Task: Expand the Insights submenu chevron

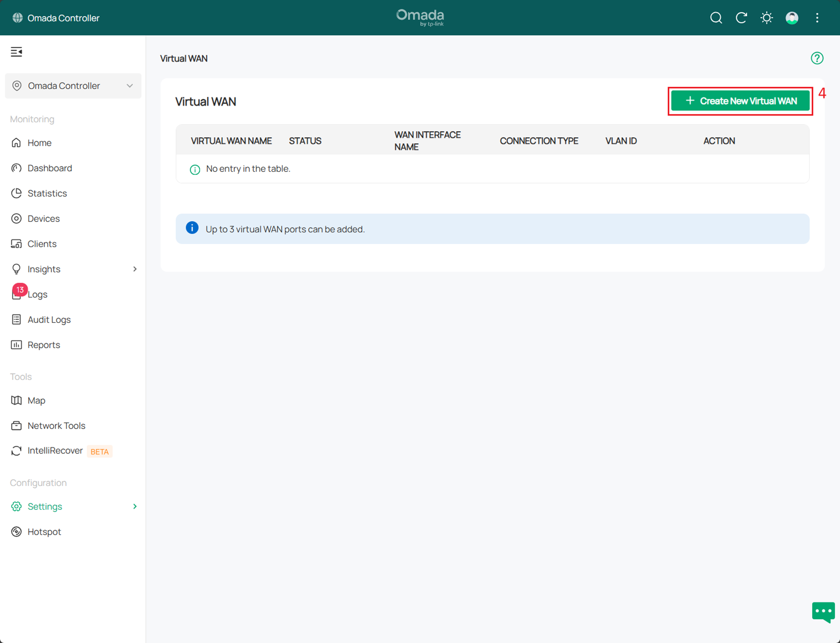Action: click(135, 269)
